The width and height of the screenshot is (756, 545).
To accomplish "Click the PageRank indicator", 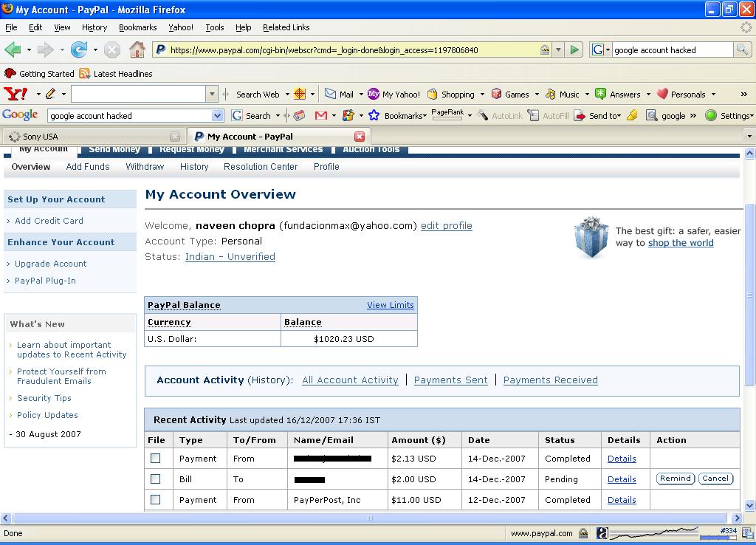I will click(447, 114).
